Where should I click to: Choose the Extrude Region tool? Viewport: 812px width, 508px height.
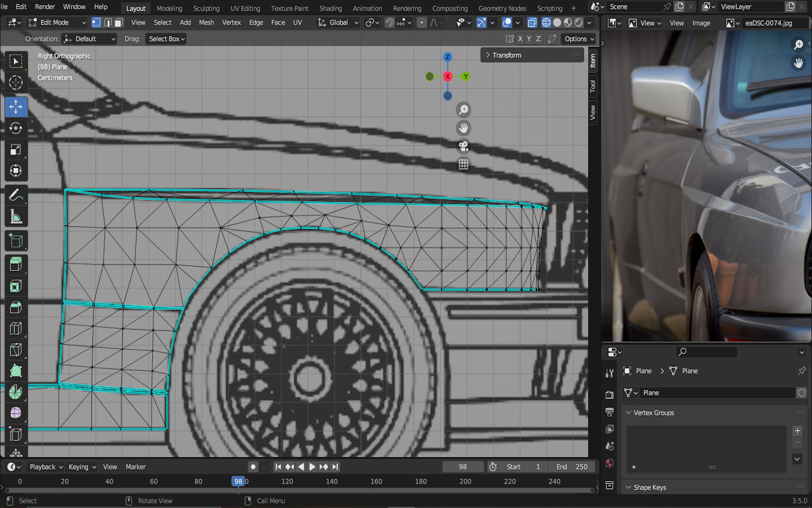click(16, 264)
